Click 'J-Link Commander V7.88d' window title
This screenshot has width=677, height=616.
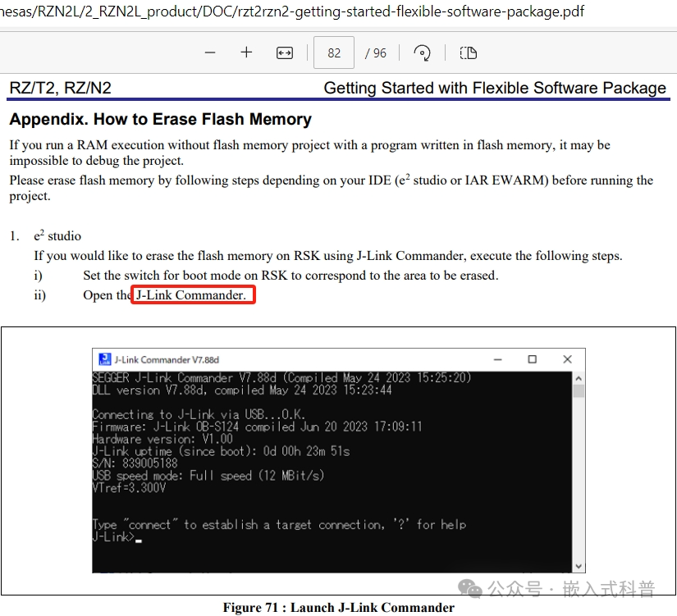pyautogui.click(x=167, y=359)
